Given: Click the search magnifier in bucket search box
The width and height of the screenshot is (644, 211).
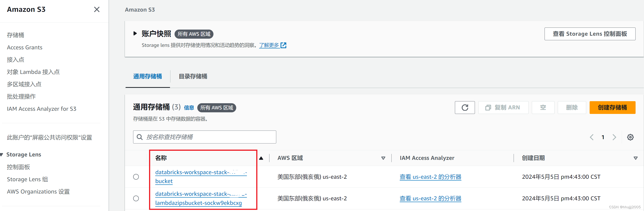Looking at the screenshot, I should (x=140, y=137).
